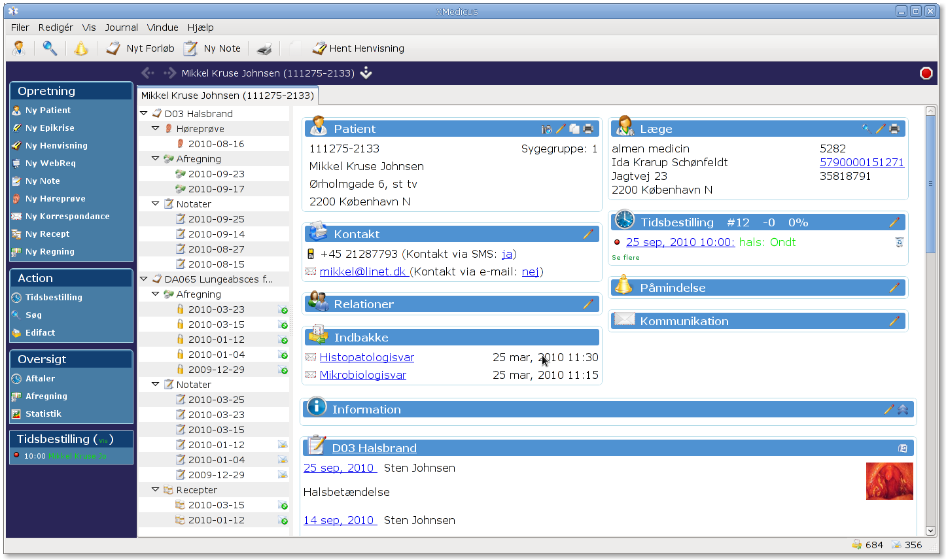The width and height of the screenshot is (946, 560).
Task: Click the printer icon in main toolbar
Action: pos(264,48)
